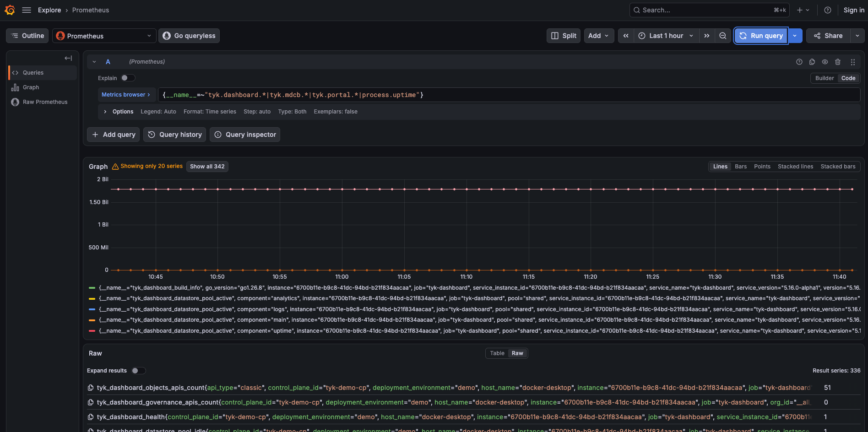Duplicate query A
This screenshot has width=868, height=432.
tap(812, 62)
